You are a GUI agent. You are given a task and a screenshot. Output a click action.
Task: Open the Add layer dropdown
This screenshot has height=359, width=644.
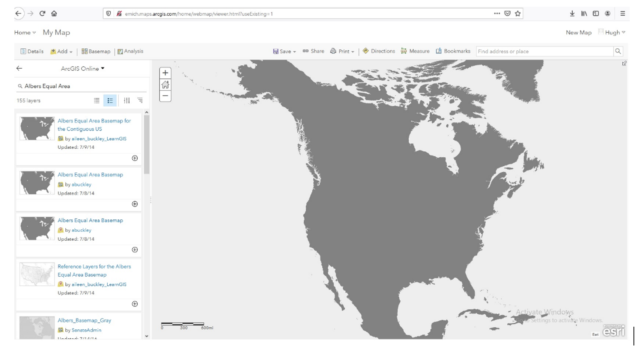(x=62, y=51)
